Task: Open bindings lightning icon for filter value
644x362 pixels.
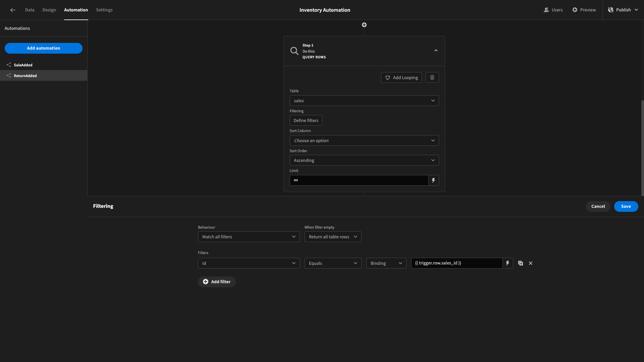Action: pos(507,263)
